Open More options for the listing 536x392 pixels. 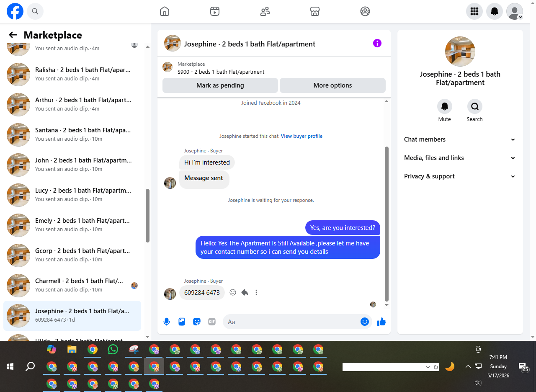tap(332, 85)
